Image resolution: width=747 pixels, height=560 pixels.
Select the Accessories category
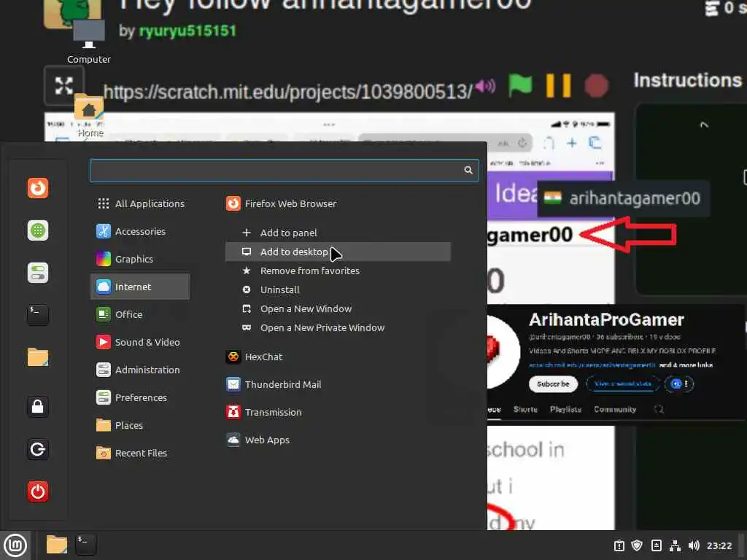point(141,231)
